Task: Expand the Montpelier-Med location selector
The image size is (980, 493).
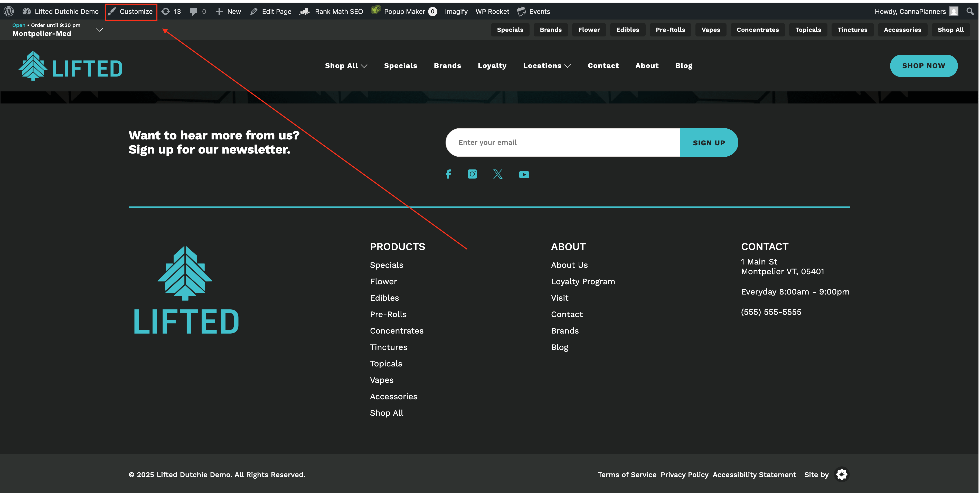Action: (x=100, y=30)
